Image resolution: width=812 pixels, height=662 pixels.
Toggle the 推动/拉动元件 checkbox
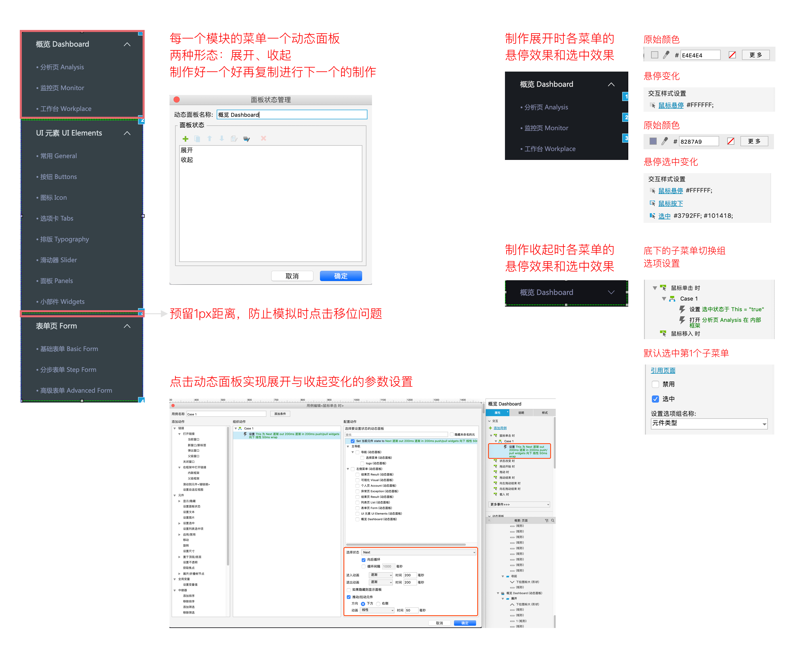348,597
